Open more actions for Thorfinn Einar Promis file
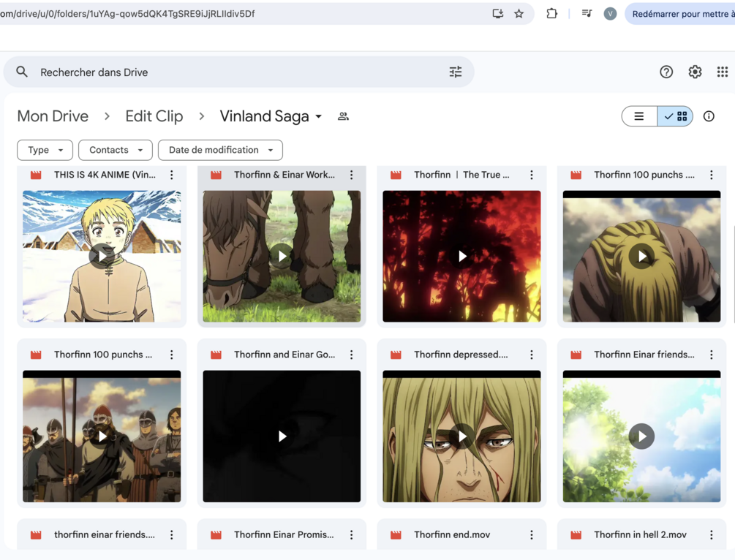The width and height of the screenshot is (735, 560). [x=352, y=534]
